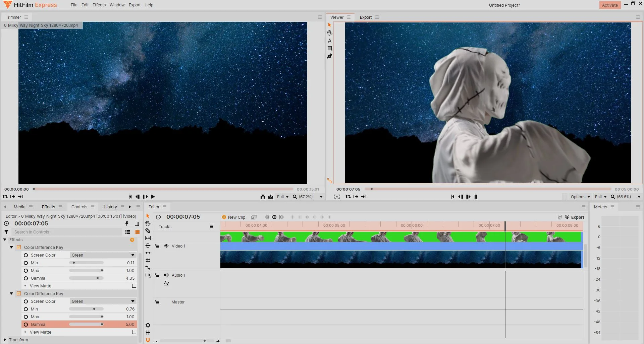Enable View Matte for first Color Difference Key
This screenshot has width=644, height=344.
134,286
